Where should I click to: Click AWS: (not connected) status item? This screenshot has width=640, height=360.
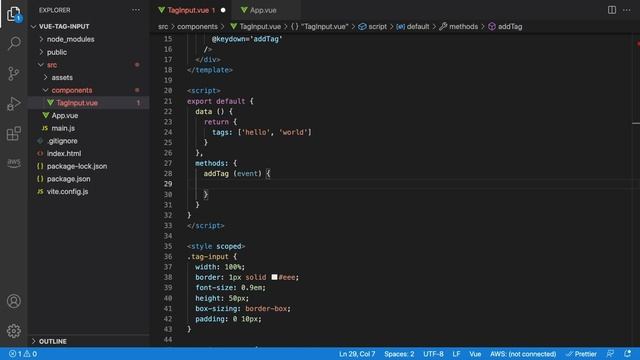pyautogui.click(x=523, y=354)
